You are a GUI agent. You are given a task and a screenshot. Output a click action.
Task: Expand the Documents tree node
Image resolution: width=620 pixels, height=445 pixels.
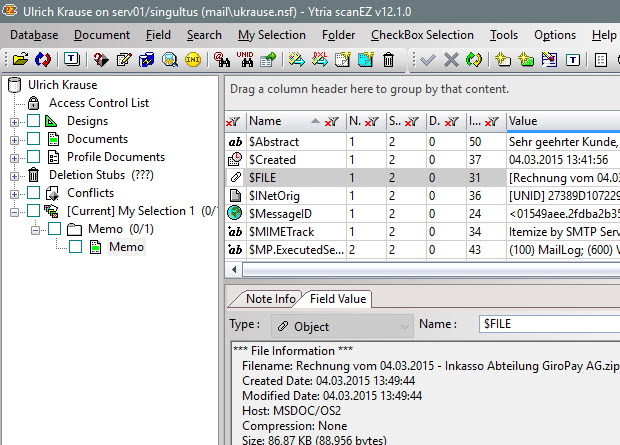pyautogui.click(x=14, y=140)
